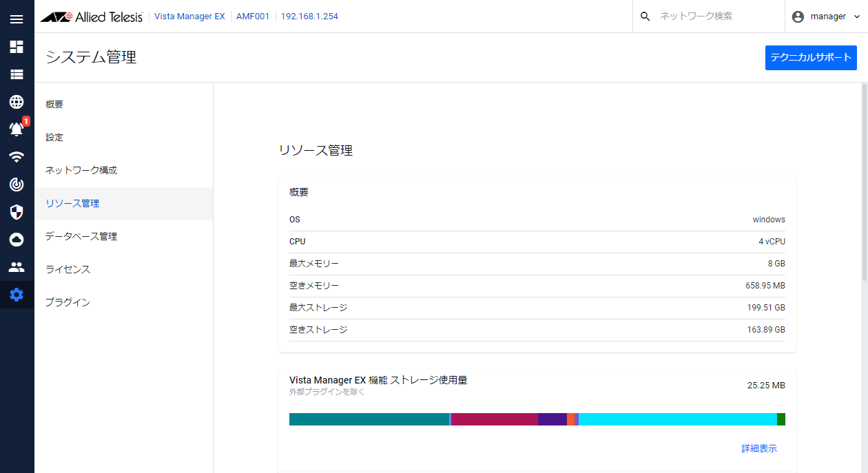Click the cyan segment of storage bar
The height and width of the screenshot is (473, 868).
677,419
